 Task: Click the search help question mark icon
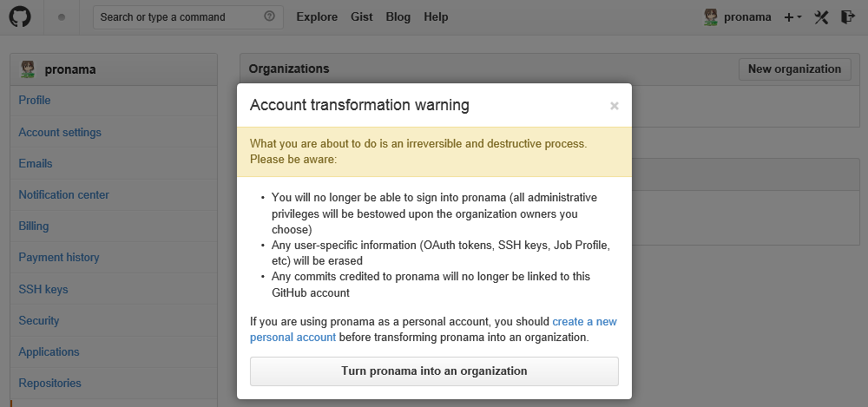(269, 16)
